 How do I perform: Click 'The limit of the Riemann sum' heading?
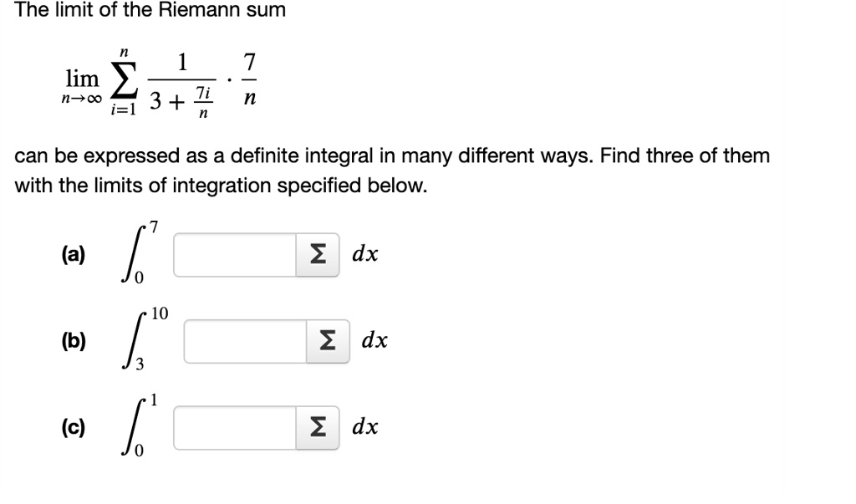(x=150, y=10)
